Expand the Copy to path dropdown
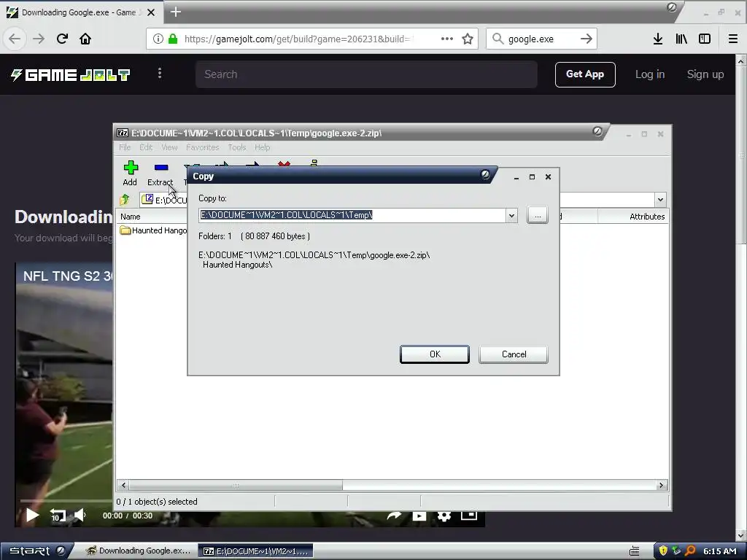This screenshot has width=747, height=560. click(x=511, y=215)
